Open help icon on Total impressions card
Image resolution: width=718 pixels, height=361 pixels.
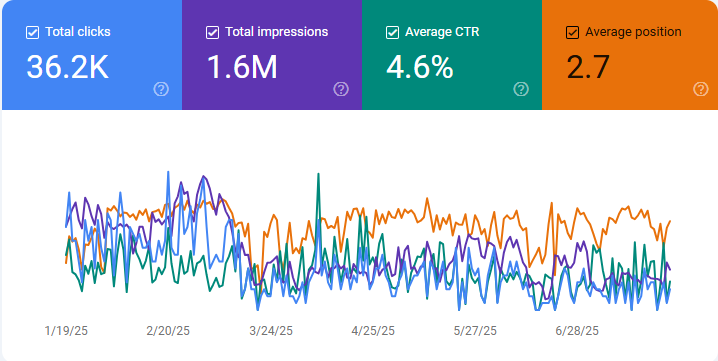(x=341, y=89)
